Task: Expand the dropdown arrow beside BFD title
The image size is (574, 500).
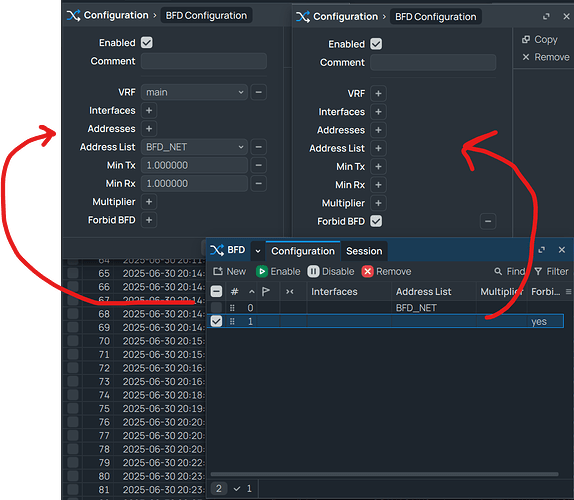Action: (258, 251)
